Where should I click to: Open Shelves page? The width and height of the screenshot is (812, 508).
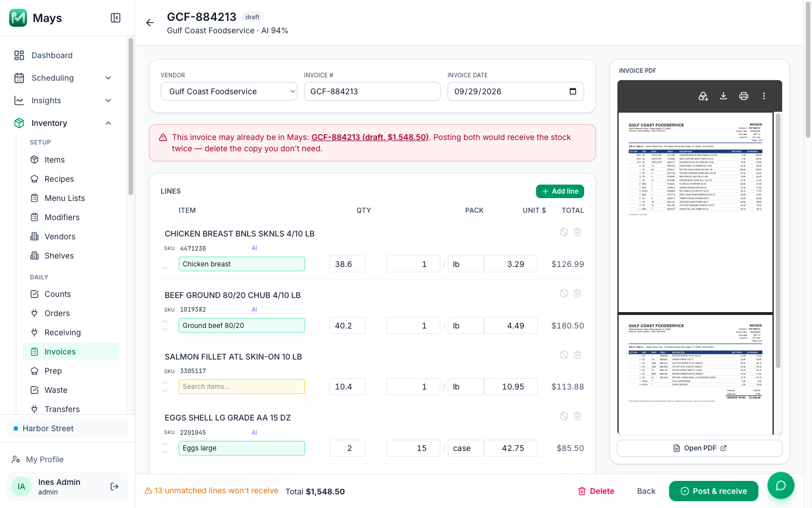coord(71,256)
